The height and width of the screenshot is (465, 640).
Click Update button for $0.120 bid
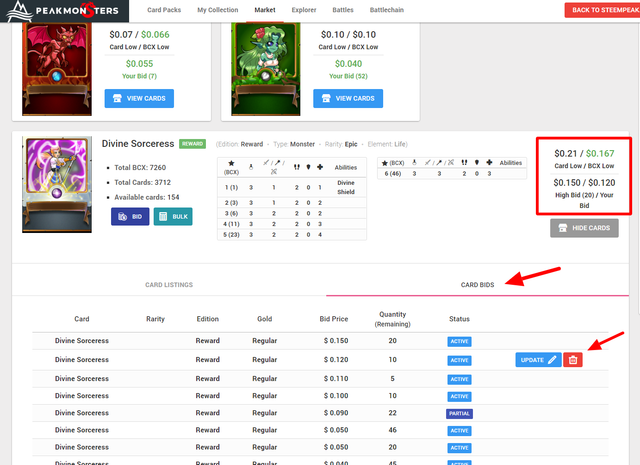pyautogui.click(x=538, y=360)
